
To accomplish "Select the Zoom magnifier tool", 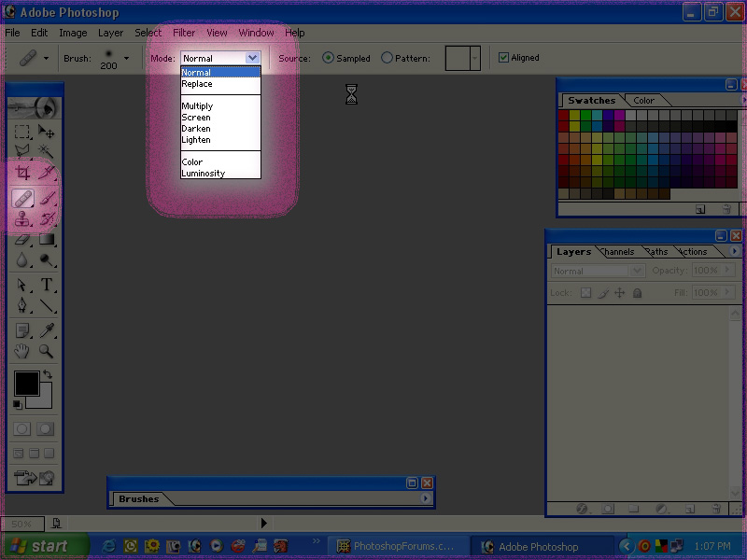I will click(x=46, y=352).
